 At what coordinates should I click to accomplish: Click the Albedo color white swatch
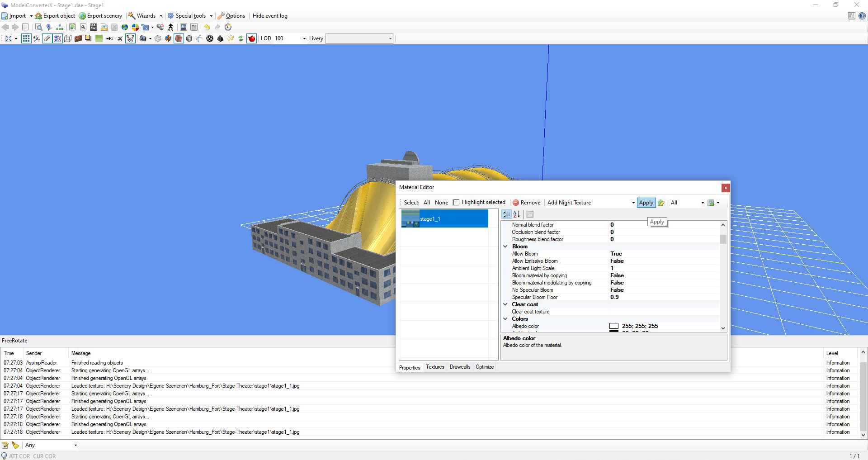click(x=614, y=326)
